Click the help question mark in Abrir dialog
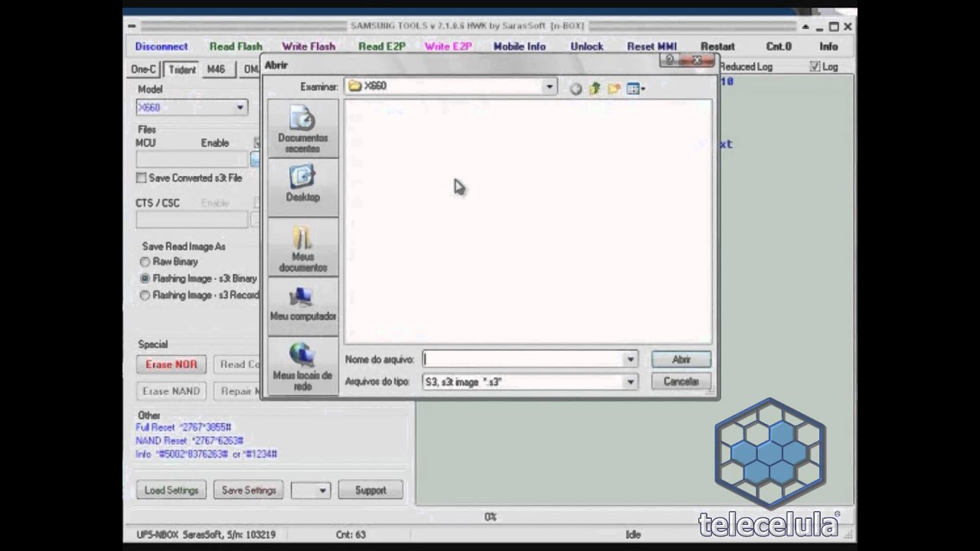980x551 pixels. (x=670, y=60)
